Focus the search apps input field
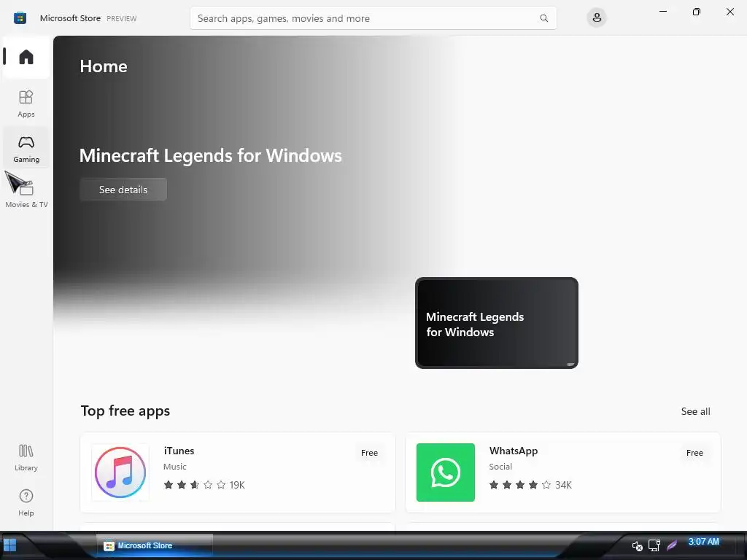This screenshot has width=747, height=560. (x=373, y=18)
